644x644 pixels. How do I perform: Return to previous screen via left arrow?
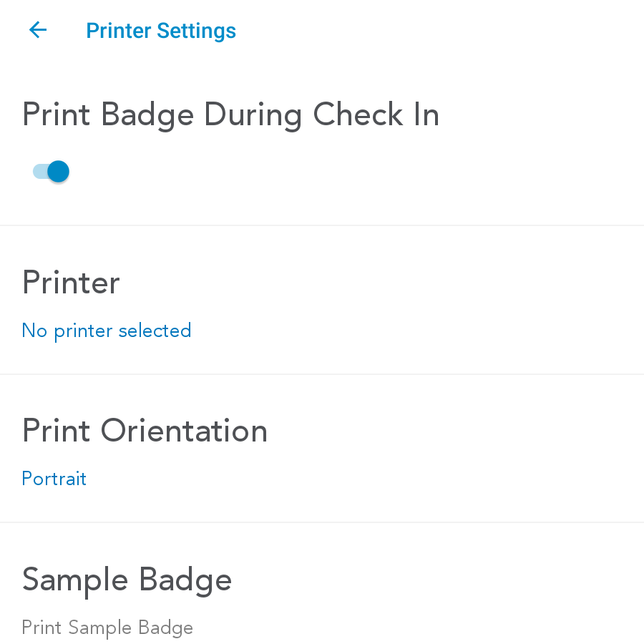[x=38, y=30]
